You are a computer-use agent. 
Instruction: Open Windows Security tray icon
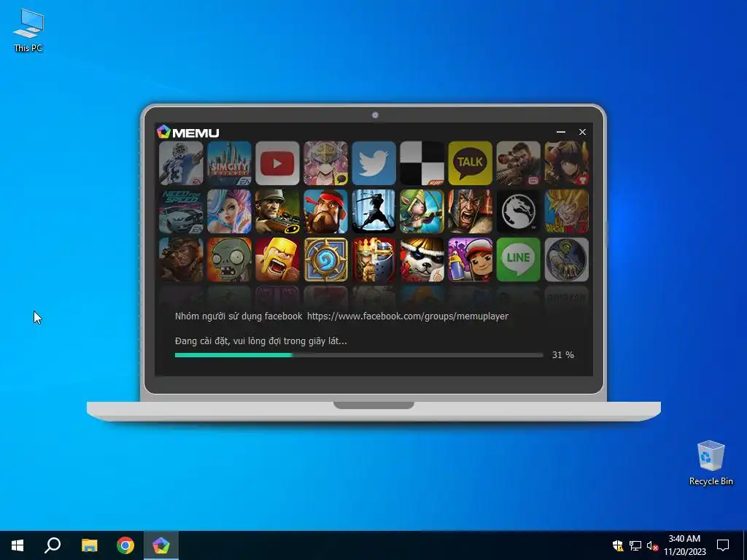coord(618,545)
